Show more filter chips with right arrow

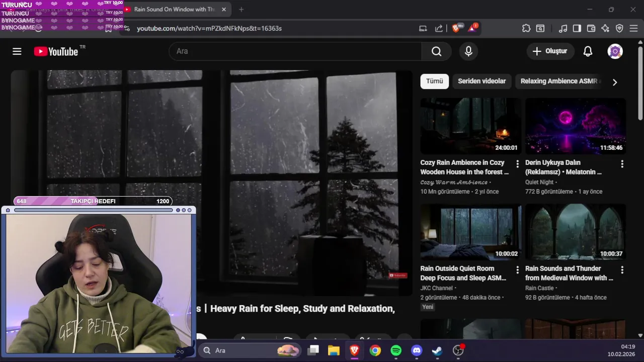point(614,82)
